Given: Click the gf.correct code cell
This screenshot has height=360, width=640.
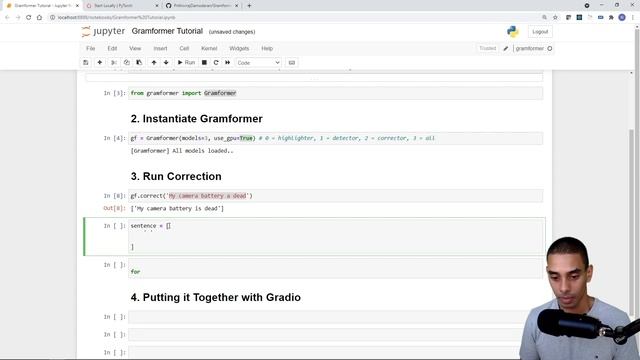Looking at the screenshot, I should coord(336,196).
